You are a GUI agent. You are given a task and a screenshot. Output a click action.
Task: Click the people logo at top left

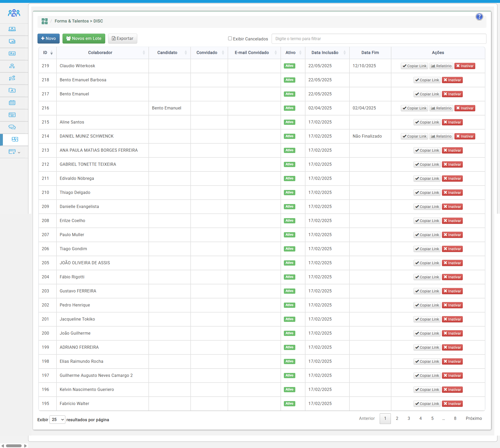(14, 13)
